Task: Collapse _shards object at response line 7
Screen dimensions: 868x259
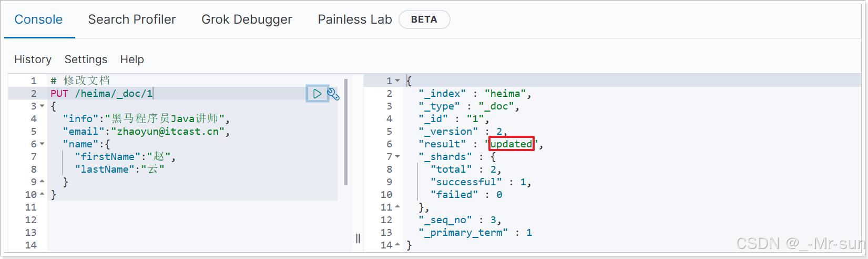Action: point(397,157)
